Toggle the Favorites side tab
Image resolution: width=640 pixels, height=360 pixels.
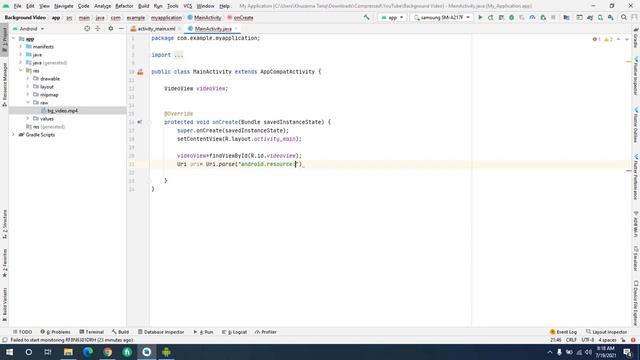[4, 263]
